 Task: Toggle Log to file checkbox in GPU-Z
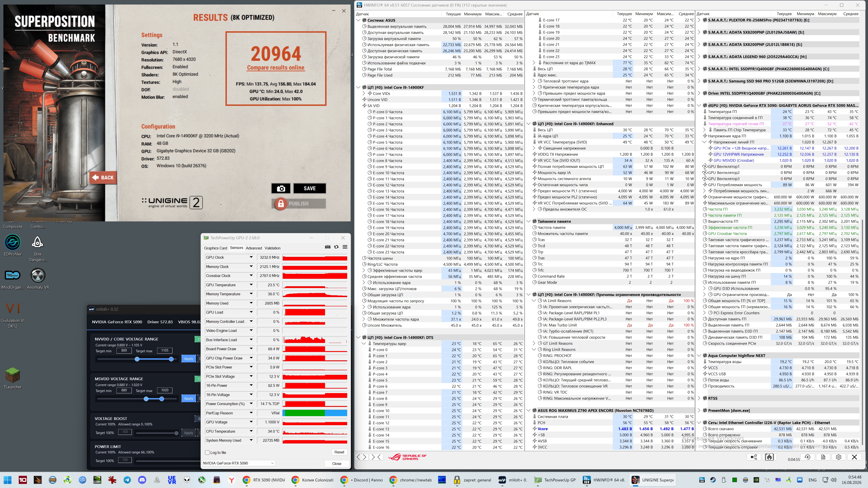208,453
